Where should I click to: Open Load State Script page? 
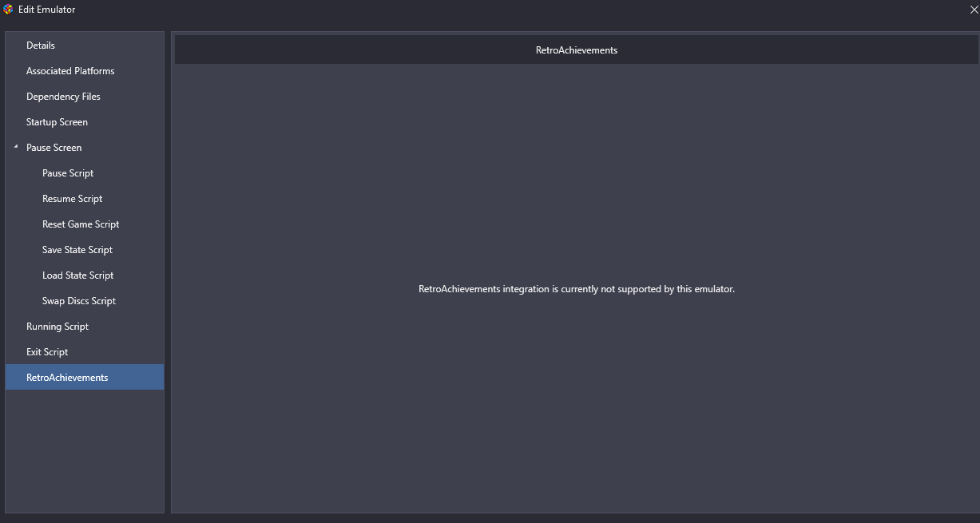pyautogui.click(x=77, y=275)
